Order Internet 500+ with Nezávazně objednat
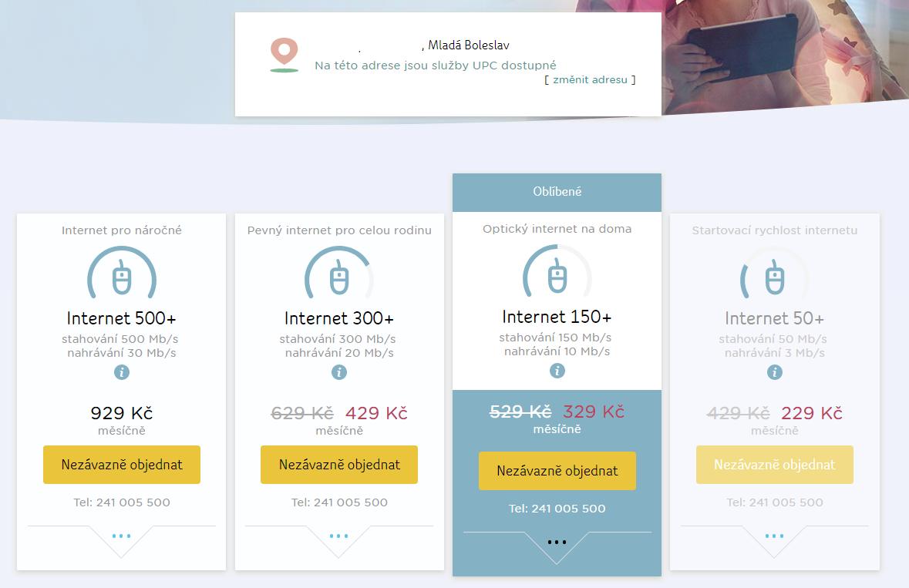Image resolution: width=909 pixels, height=588 pixels. click(x=122, y=465)
